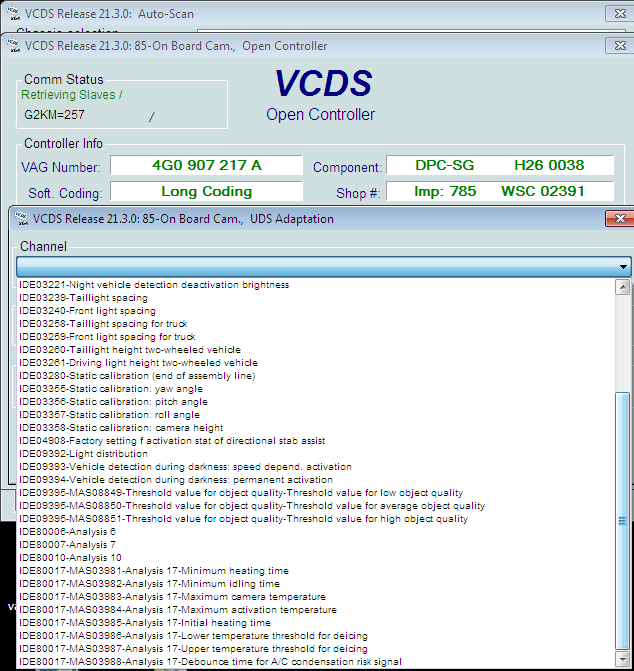Close the UDS Adaptation window

click(x=619, y=219)
